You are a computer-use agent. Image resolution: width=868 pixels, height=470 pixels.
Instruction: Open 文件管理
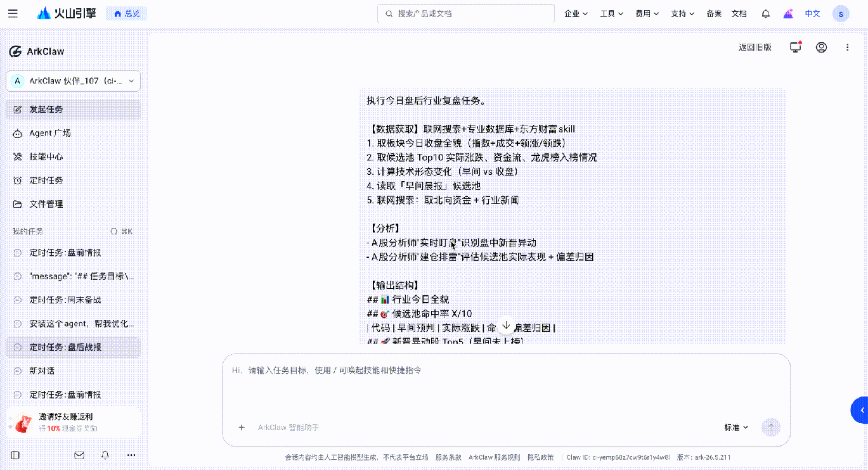coord(74,204)
